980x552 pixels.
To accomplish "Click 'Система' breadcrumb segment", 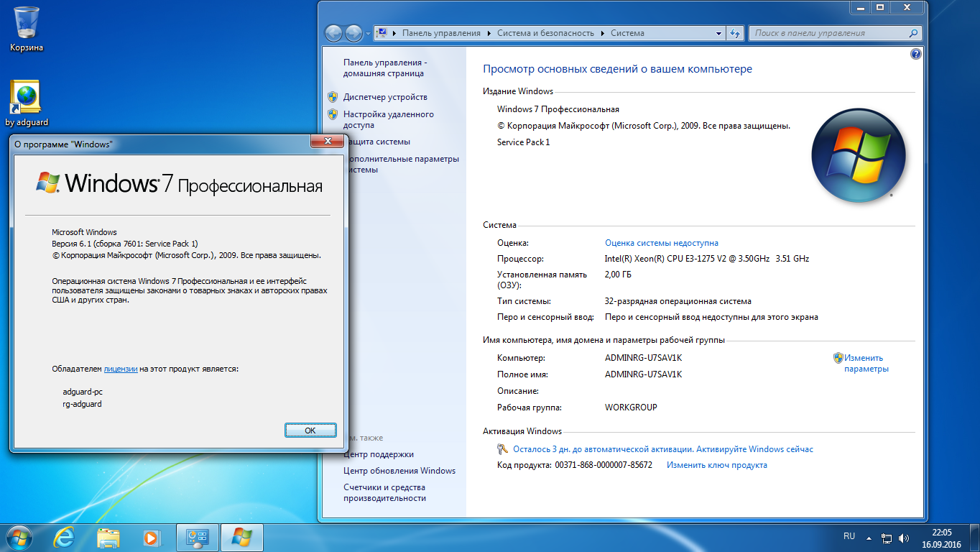I will (627, 33).
